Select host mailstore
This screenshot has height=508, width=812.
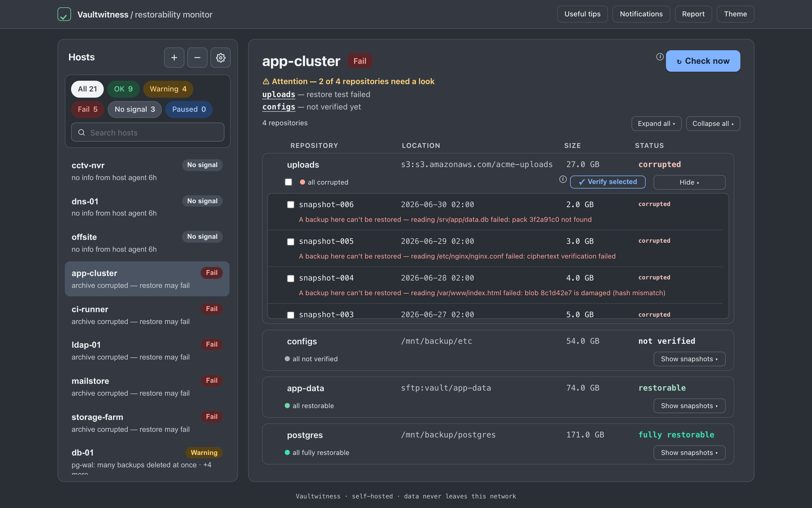click(x=147, y=387)
